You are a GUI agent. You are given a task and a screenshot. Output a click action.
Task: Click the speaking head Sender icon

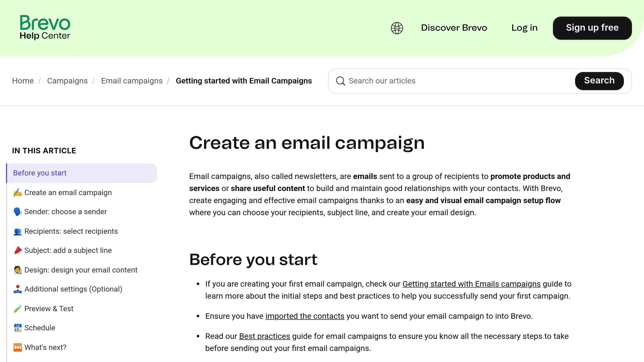pyautogui.click(x=18, y=212)
